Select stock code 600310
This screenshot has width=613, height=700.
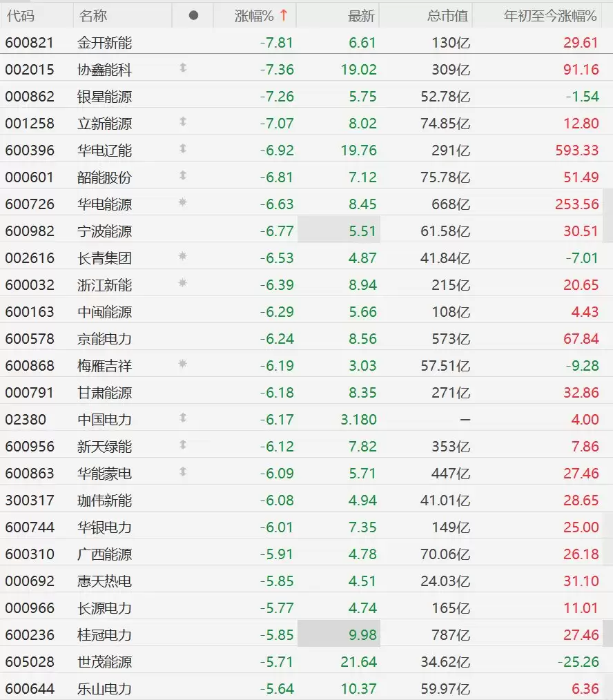click(30, 554)
